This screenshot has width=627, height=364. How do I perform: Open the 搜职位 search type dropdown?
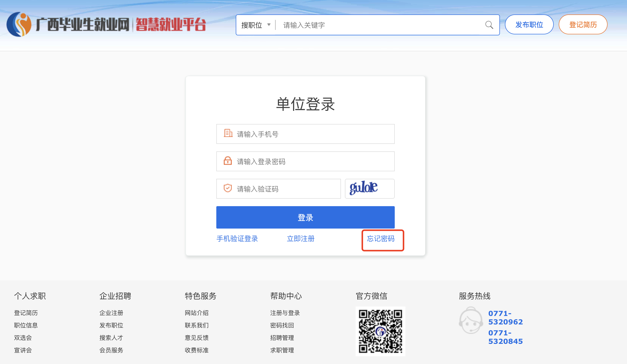tap(256, 25)
